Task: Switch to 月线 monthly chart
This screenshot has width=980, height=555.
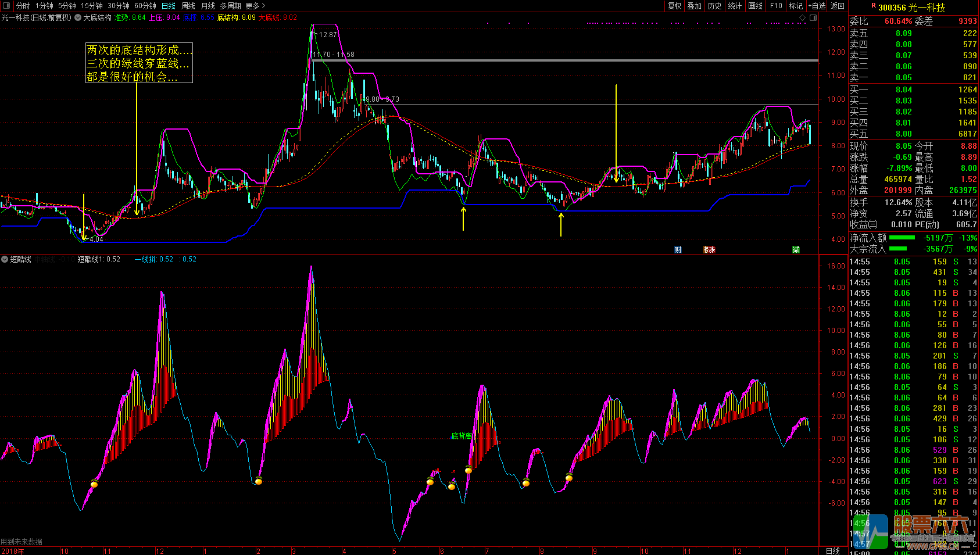Action: [208, 6]
